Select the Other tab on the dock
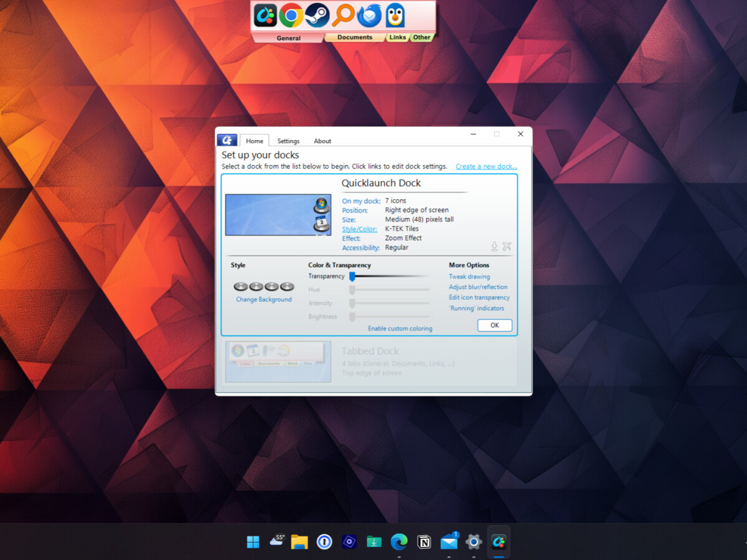Screen dimensions: 747x560 click(422, 37)
